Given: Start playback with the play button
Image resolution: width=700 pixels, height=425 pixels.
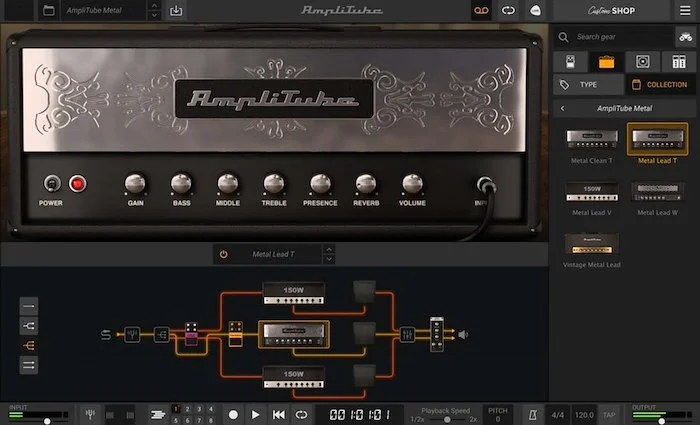Looking at the screenshot, I should pos(255,415).
